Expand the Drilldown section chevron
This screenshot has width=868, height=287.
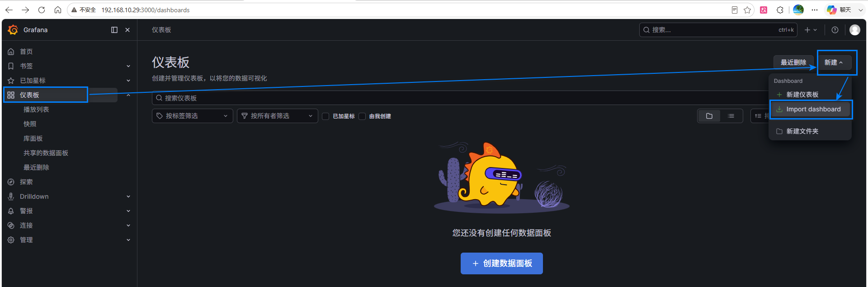pos(128,196)
